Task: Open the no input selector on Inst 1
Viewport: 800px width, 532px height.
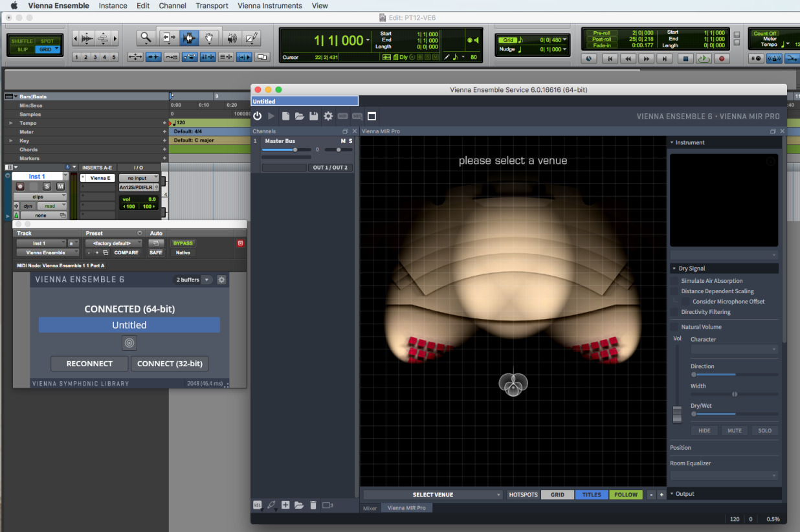Action: click(x=139, y=178)
